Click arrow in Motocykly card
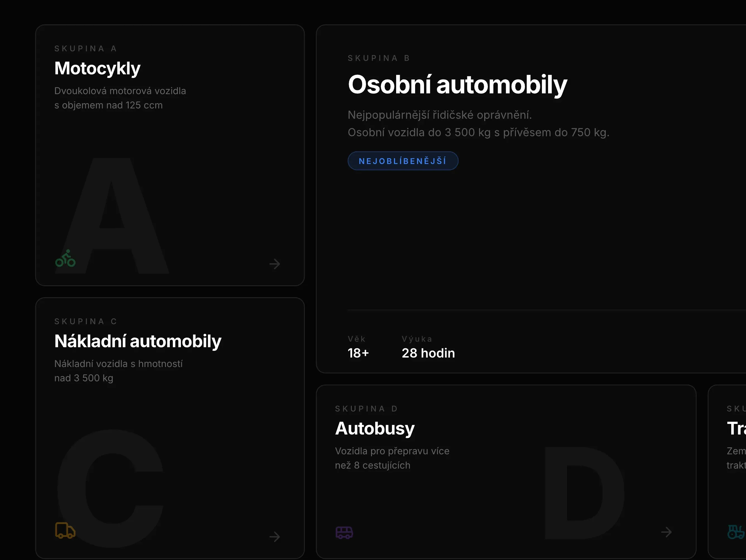The width and height of the screenshot is (746, 560). [275, 264]
